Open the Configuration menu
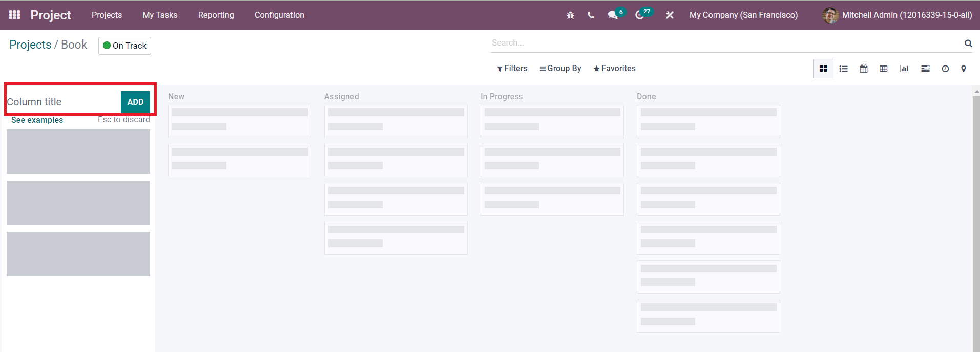980x352 pixels. (x=279, y=15)
